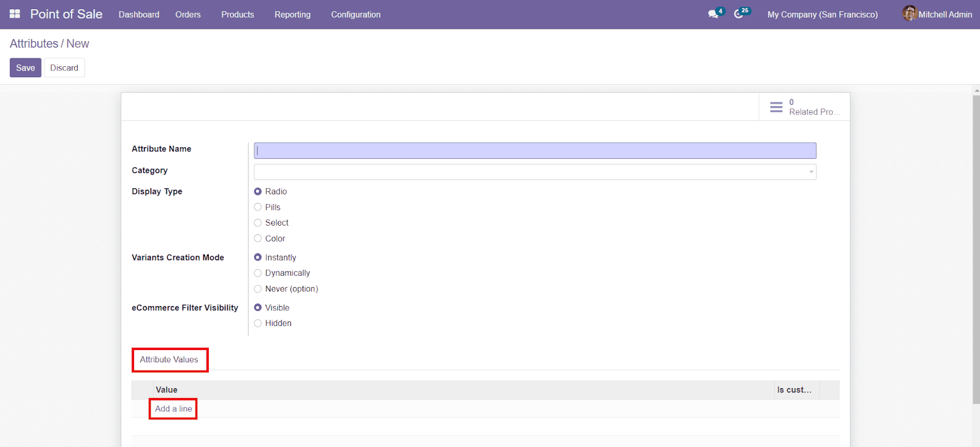Viewport: 980px width, 447px height.
Task: Click the vertical scrollbar thumb
Action: click(x=976, y=249)
